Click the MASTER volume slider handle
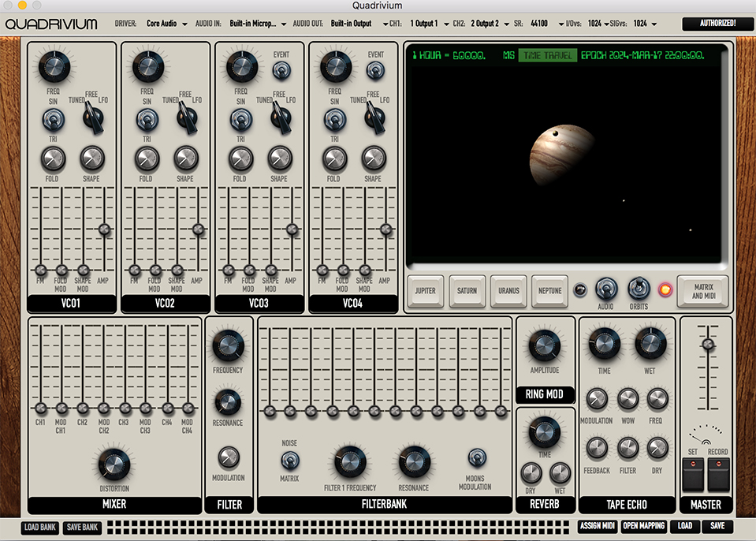 coord(708,345)
